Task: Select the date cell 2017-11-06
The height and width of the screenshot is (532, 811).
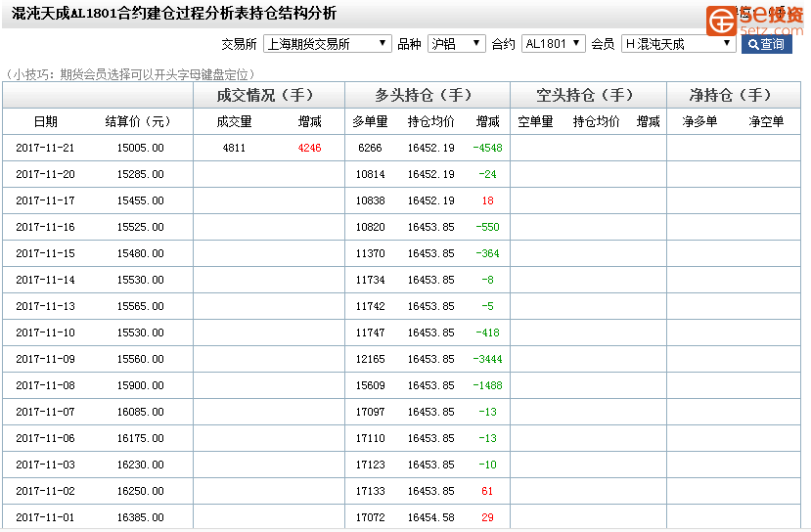Action: (x=46, y=438)
